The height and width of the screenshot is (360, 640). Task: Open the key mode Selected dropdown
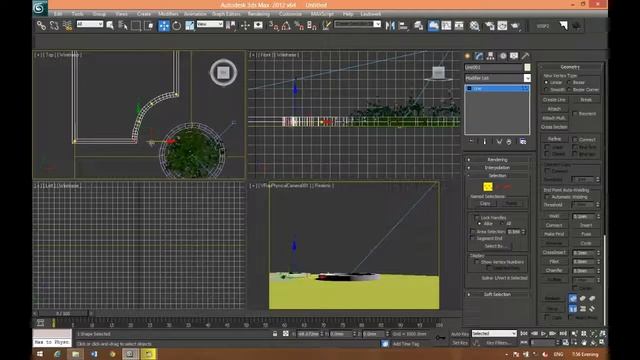pos(494,333)
